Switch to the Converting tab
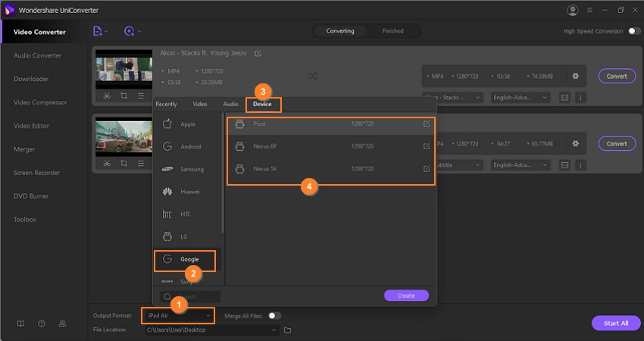 click(340, 31)
